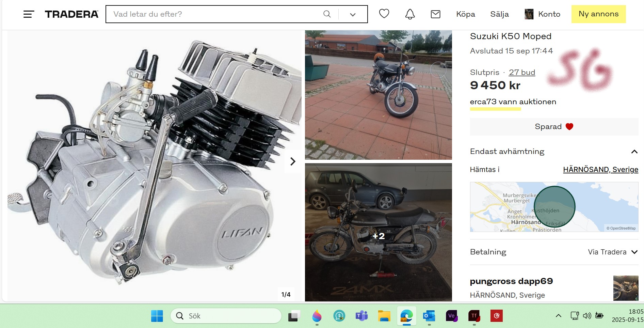Viewport: 644px width, 328px height.
Task: Open the Ve app in taskbar
Action: click(452, 316)
